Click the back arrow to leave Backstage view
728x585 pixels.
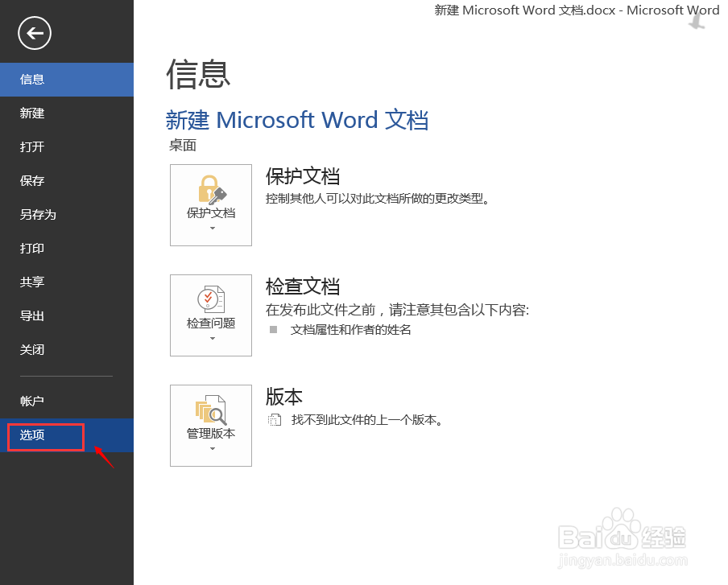(x=33, y=33)
